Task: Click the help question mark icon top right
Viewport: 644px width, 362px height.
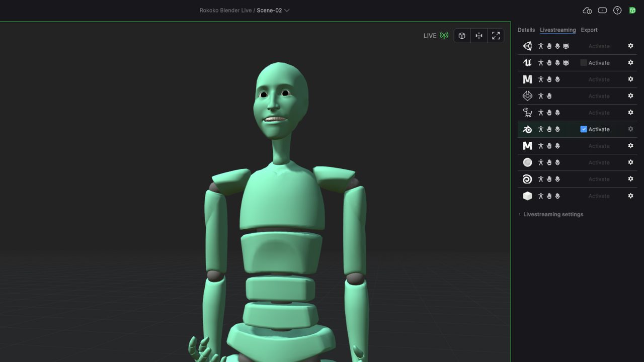Action: click(617, 10)
